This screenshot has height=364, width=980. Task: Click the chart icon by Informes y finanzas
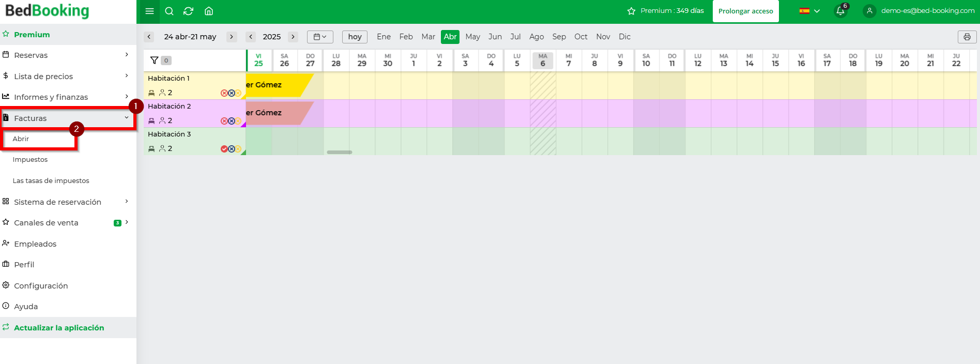6,97
